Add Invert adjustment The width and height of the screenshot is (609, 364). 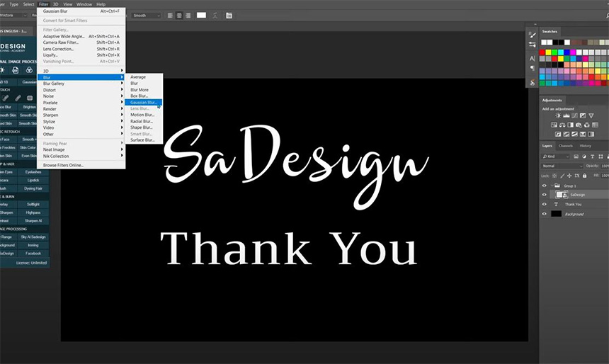(x=558, y=135)
